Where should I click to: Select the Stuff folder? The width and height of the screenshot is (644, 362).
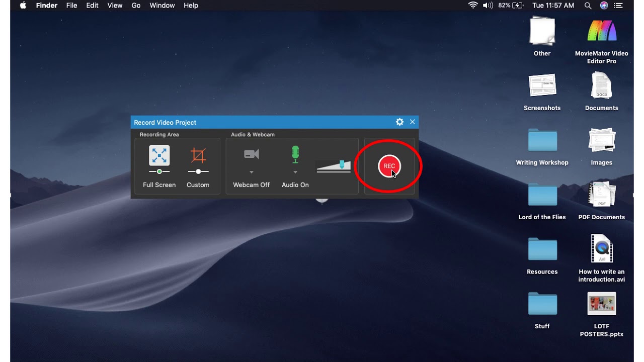point(542,311)
